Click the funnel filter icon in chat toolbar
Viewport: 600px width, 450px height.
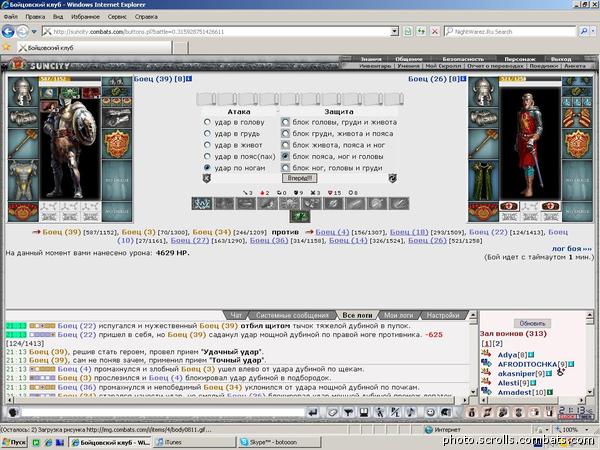point(348,412)
